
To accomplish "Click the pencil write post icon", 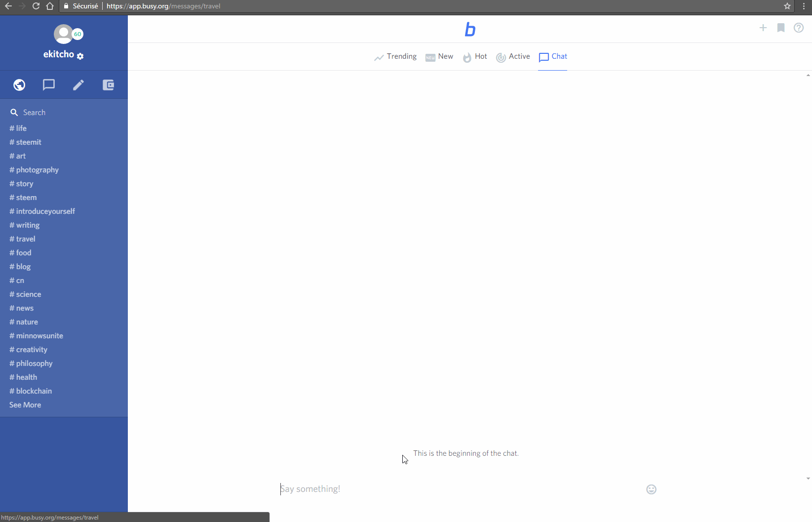I will 78,85.
